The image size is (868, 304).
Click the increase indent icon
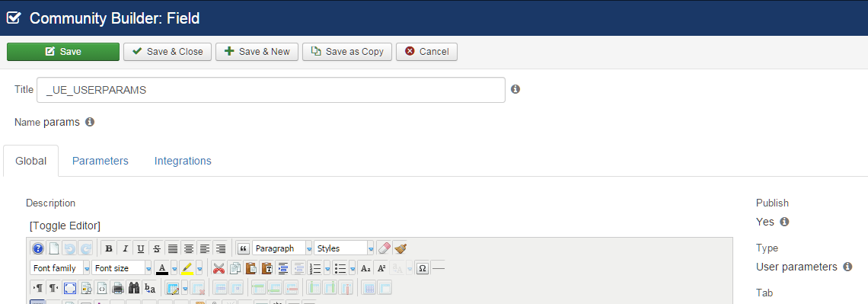(x=283, y=268)
